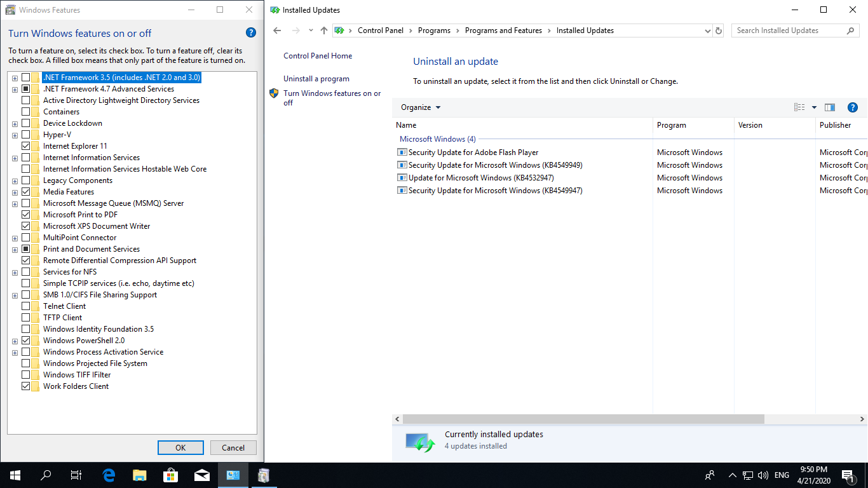Screen dimensions: 868x488
Task: Open Installed Updates help question icon
Action: tap(853, 107)
